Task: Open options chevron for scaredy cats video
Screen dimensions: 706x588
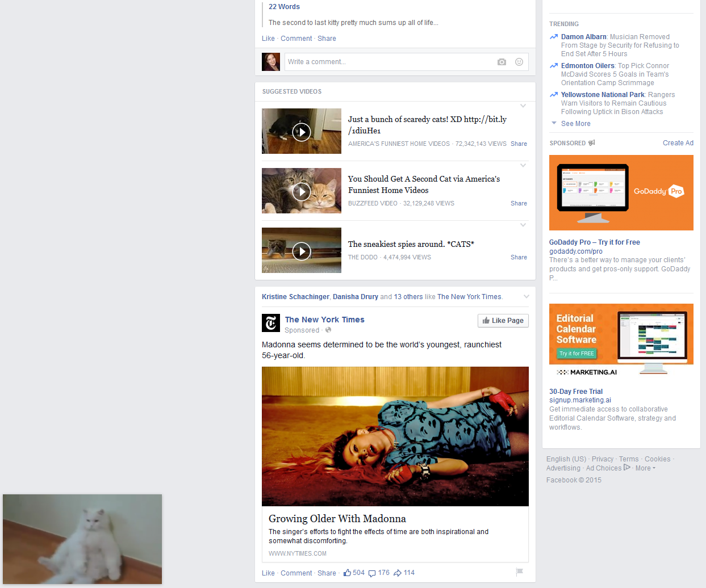Action: pyautogui.click(x=523, y=106)
